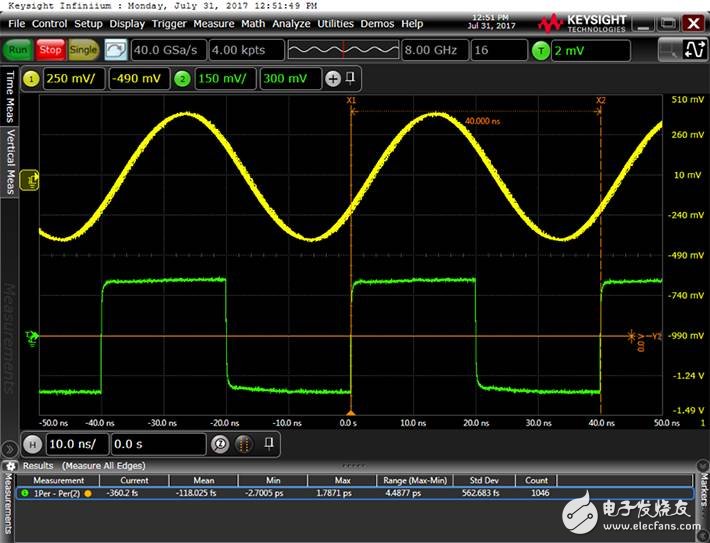Click the horizontal zoom icon
This screenshot has width=710, height=543.
(220, 444)
